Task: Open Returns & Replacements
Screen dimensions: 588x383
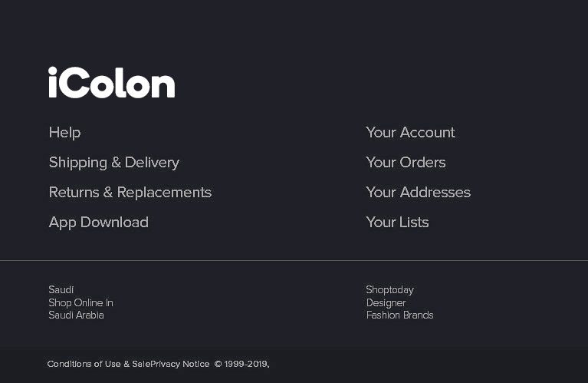Action: pyautogui.click(x=130, y=193)
